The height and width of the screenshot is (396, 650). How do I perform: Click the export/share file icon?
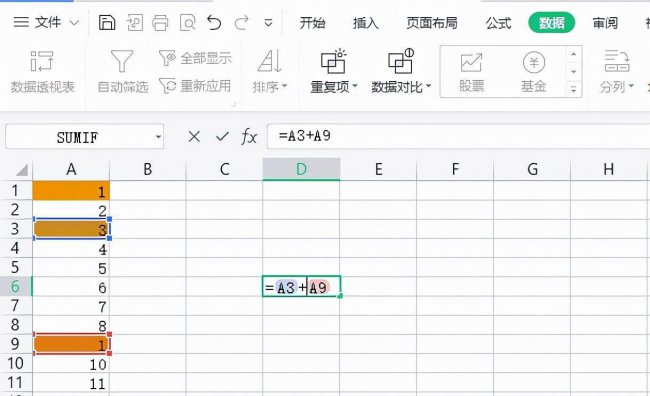(x=134, y=22)
